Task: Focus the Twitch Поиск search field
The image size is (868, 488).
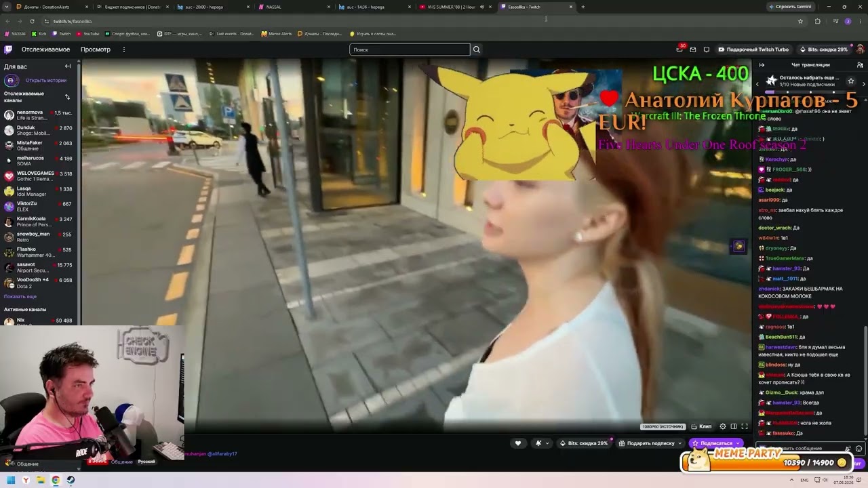Action: point(410,49)
